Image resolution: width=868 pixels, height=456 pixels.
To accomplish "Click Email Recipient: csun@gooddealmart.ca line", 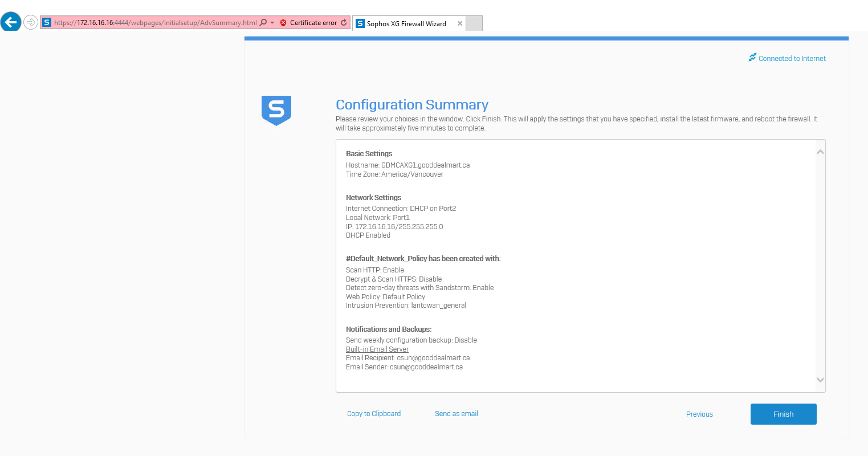I will point(408,358).
